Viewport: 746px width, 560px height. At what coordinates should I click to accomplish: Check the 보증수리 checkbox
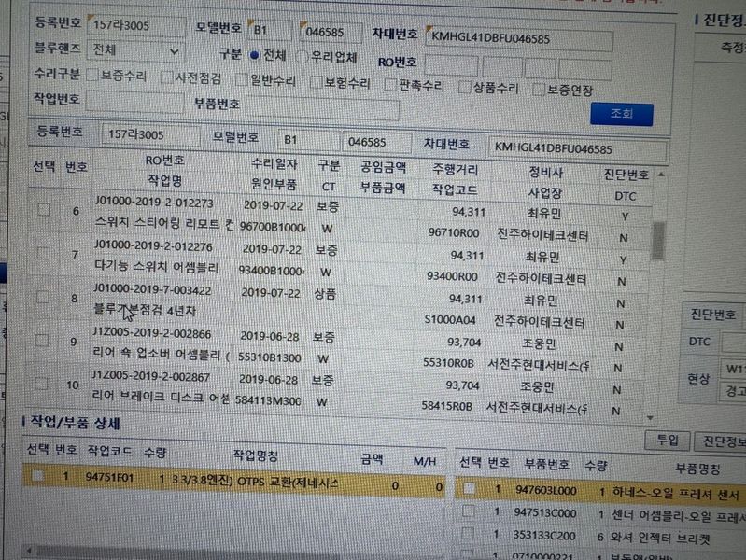coord(92,75)
